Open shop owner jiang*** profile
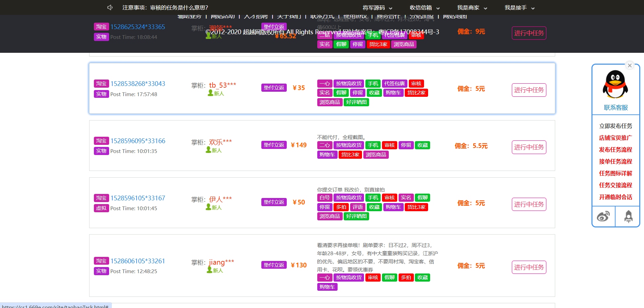The height and width of the screenshot is (308, 644). (221, 262)
